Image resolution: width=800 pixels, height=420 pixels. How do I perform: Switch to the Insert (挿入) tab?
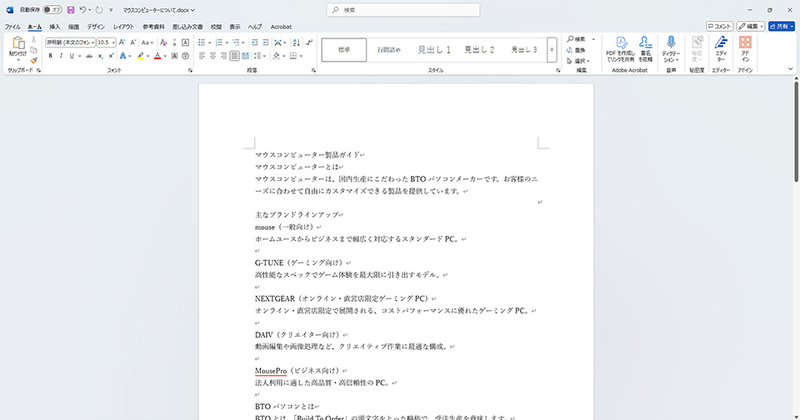55,27
